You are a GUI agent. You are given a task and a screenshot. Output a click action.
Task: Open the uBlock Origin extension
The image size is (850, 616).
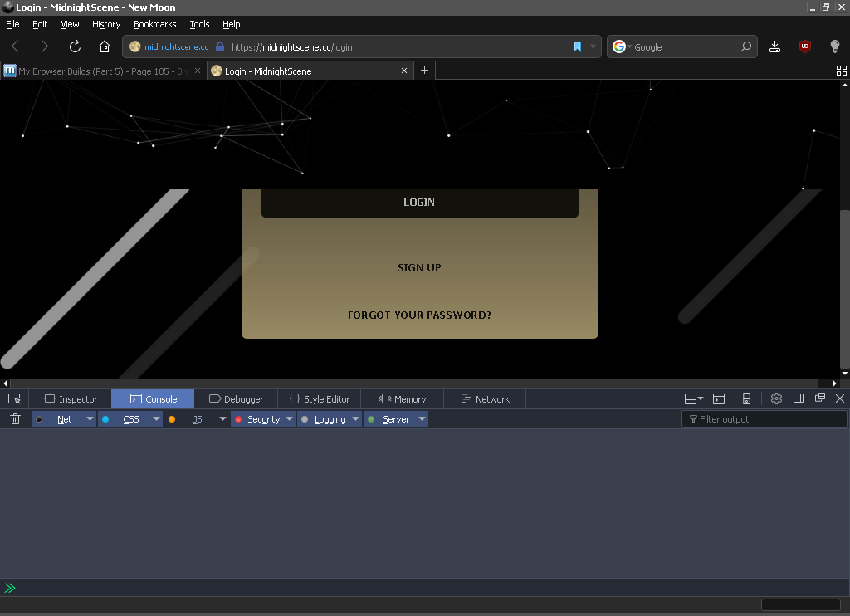click(x=805, y=46)
